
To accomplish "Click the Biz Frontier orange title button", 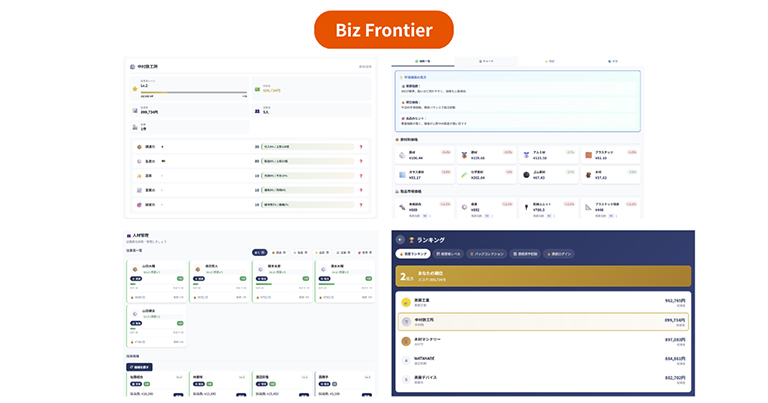I will coord(384,30).
